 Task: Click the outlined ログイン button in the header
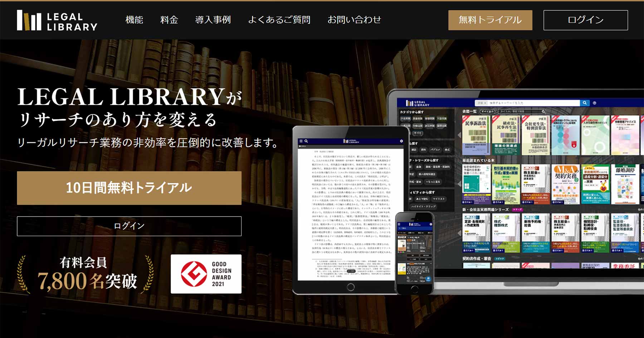pos(585,20)
